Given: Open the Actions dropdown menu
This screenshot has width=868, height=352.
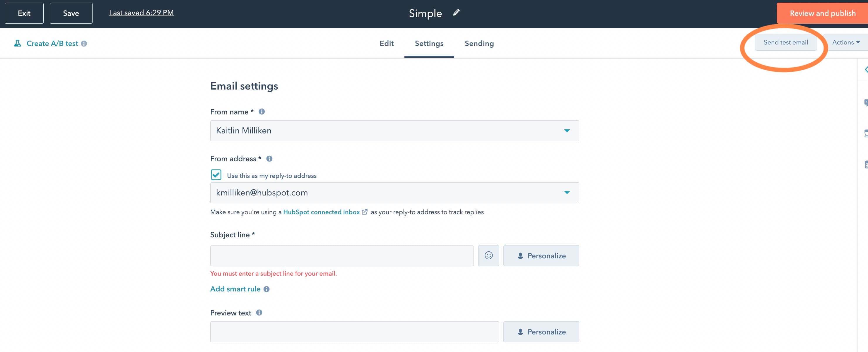Looking at the screenshot, I should tap(846, 42).
